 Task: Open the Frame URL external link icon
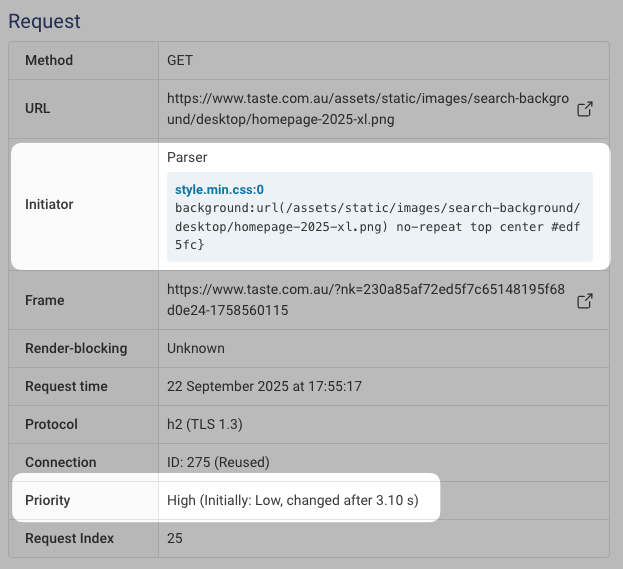click(586, 300)
